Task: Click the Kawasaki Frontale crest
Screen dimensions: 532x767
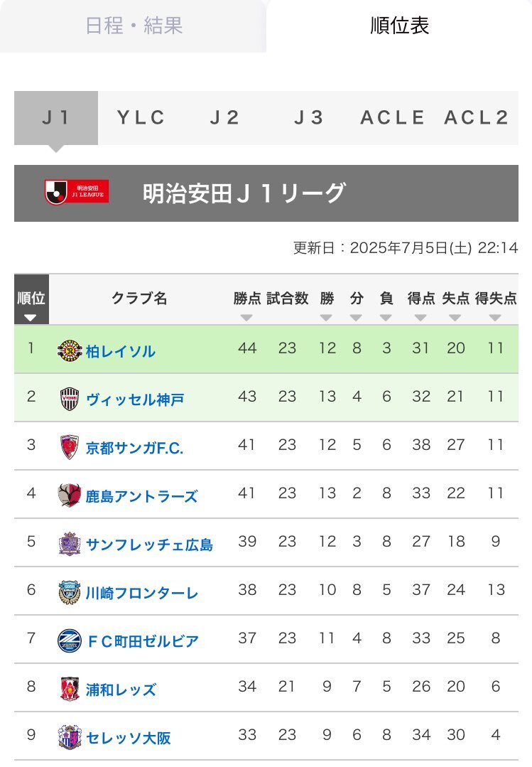Action: point(70,592)
